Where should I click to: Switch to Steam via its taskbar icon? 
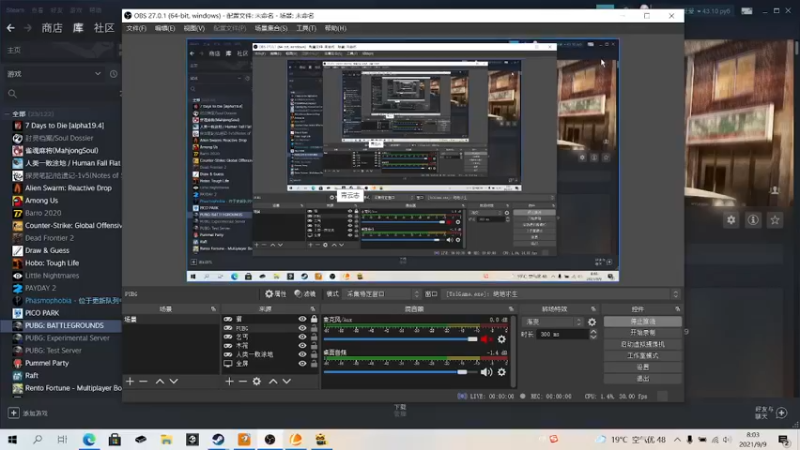(x=218, y=439)
